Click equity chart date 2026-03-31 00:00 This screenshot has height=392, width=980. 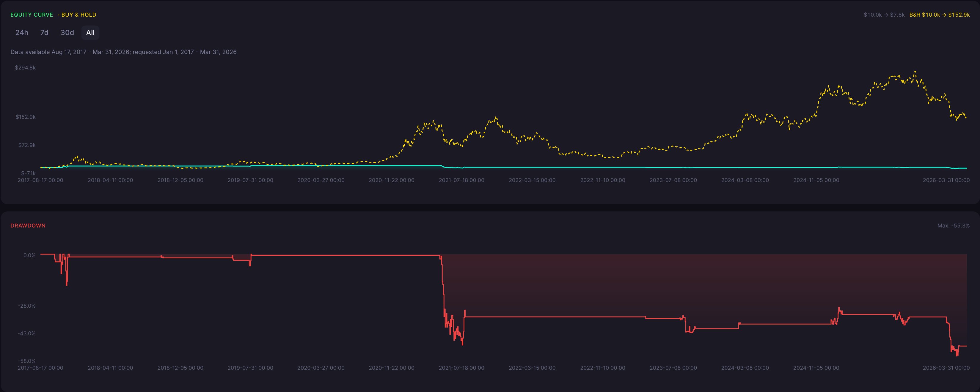(x=946, y=181)
